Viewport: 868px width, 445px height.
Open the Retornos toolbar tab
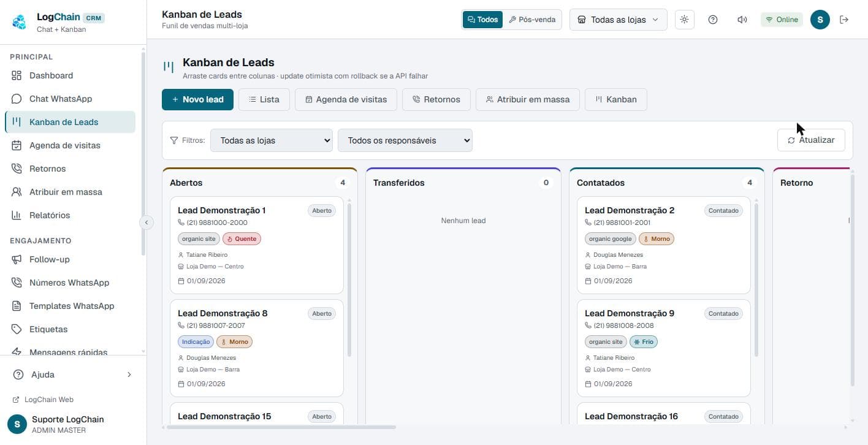click(436, 99)
